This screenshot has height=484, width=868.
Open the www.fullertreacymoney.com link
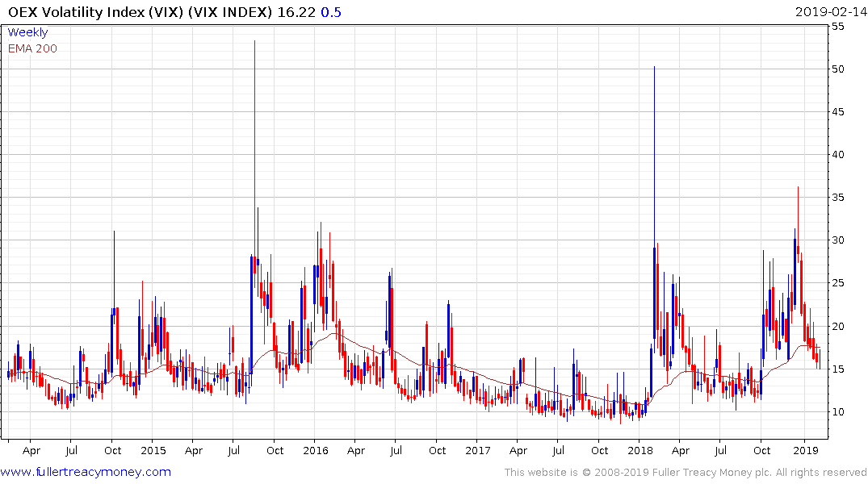point(86,472)
